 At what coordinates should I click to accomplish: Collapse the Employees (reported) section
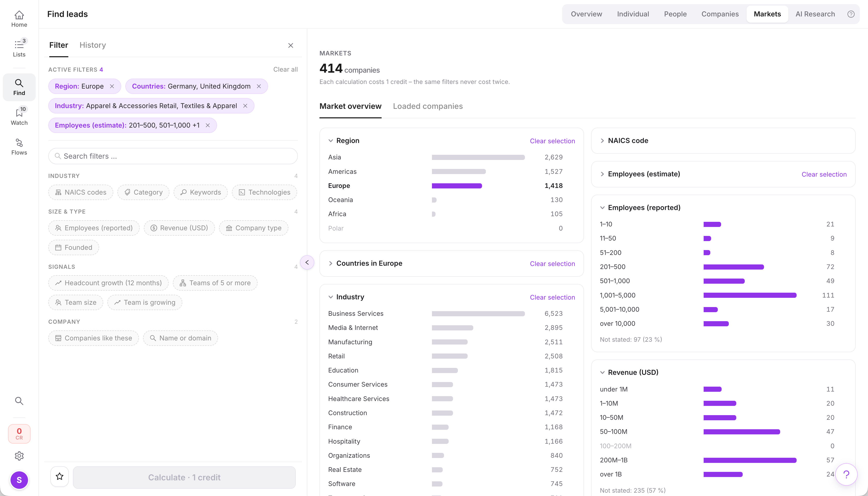click(x=602, y=208)
